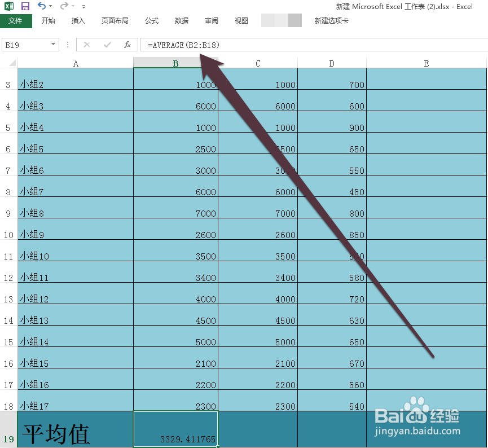Select the 审阅 ribbon tab
This screenshot has height=448, width=488.
tap(212, 21)
